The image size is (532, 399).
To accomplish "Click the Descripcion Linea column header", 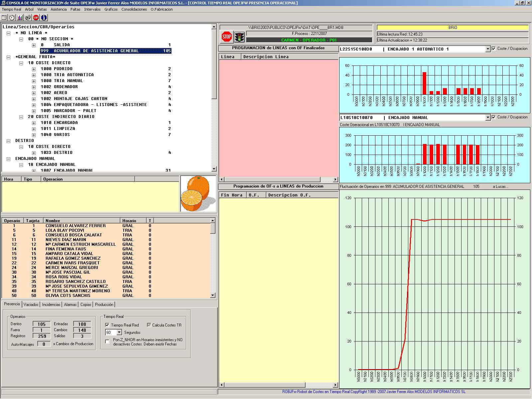I will pyautogui.click(x=289, y=57).
